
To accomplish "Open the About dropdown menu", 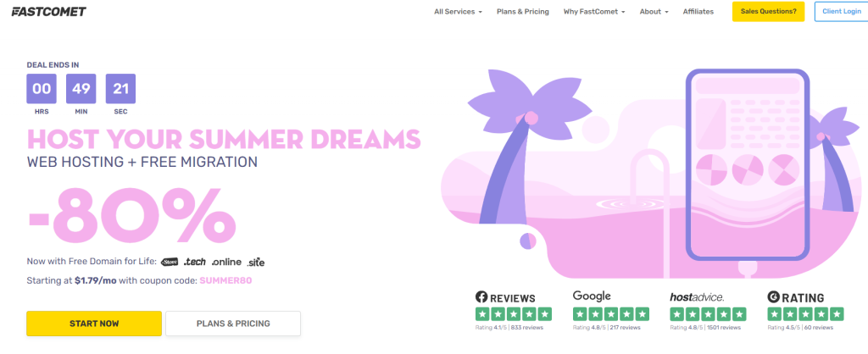I will pyautogui.click(x=654, y=12).
